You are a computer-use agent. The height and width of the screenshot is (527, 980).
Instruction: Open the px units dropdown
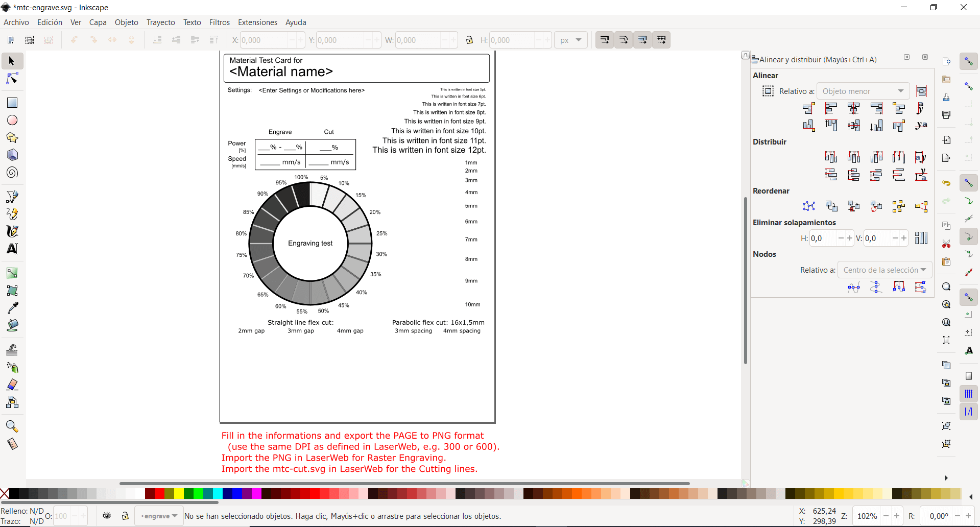coord(571,40)
